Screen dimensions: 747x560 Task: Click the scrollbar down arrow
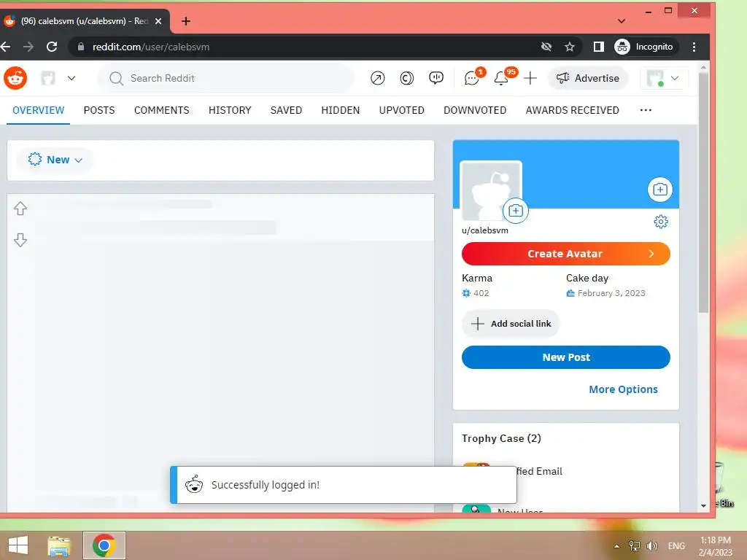point(703,506)
